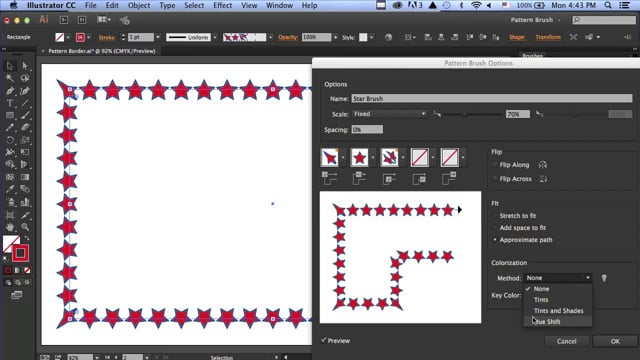Click the Cancel button

click(567, 341)
